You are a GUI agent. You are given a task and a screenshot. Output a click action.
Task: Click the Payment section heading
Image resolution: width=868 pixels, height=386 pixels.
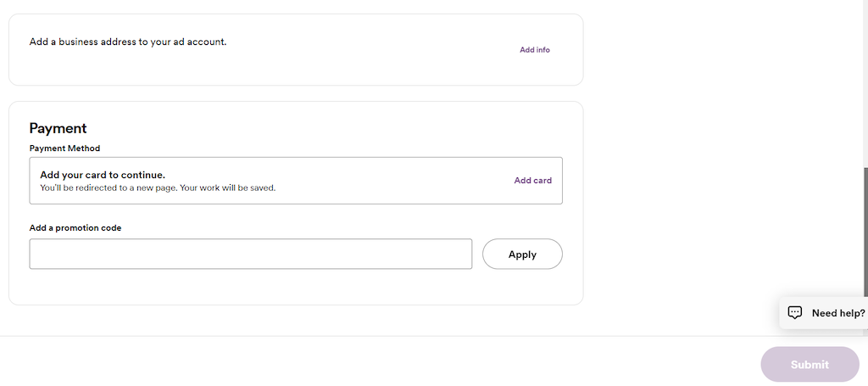click(x=58, y=128)
